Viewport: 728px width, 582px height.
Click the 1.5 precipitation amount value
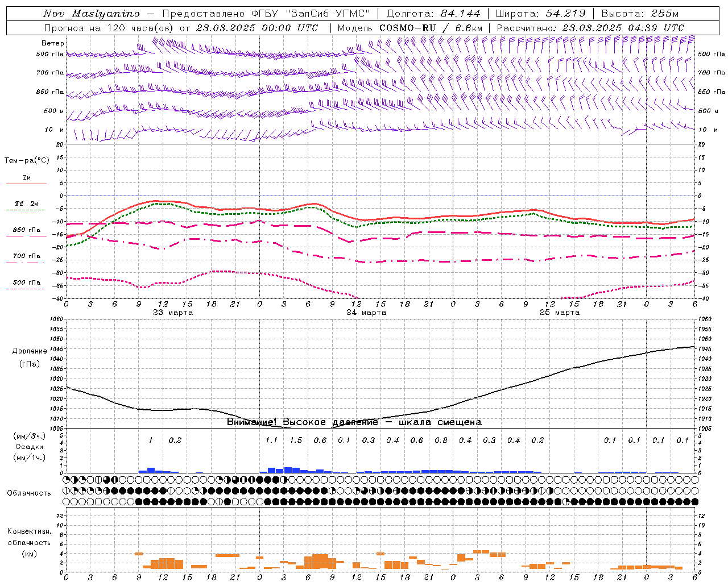point(296,440)
